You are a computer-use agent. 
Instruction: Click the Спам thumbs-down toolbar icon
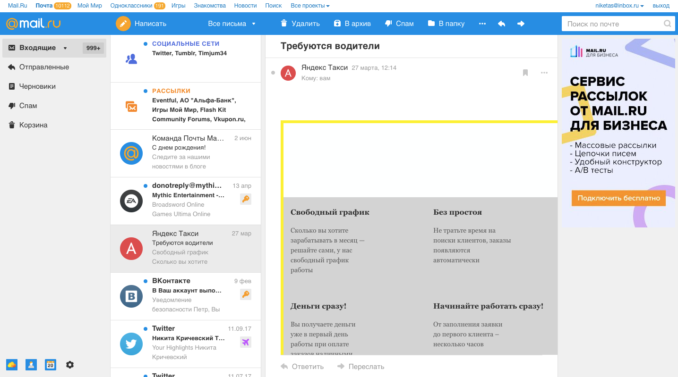tap(388, 23)
